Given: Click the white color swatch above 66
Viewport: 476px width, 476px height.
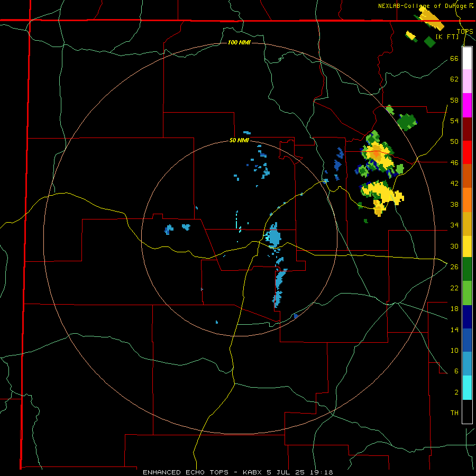Looking at the screenshot, I should coord(467,58).
